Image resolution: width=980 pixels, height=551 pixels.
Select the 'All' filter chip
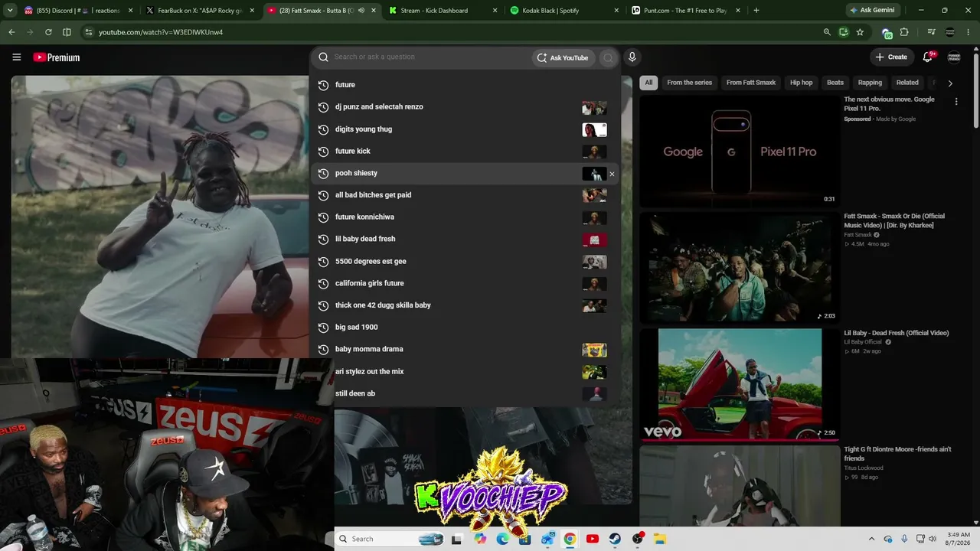pos(648,83)
